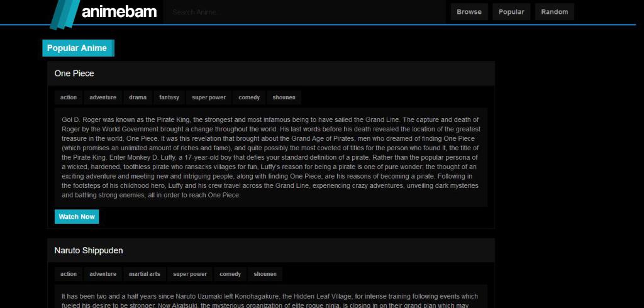Select Naruto Shippuden's shounen tag
644x308 pixels.
click(x=265, y=274)
